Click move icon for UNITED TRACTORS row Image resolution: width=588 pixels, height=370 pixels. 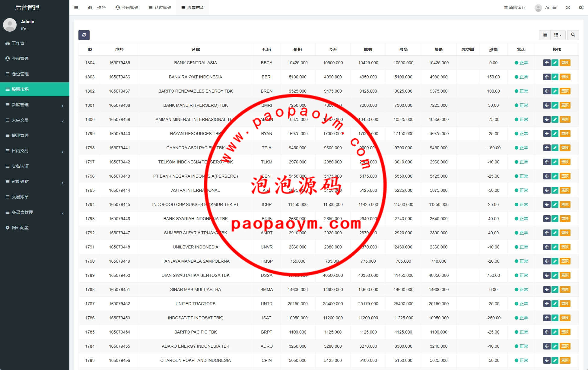tap(547, 304)
